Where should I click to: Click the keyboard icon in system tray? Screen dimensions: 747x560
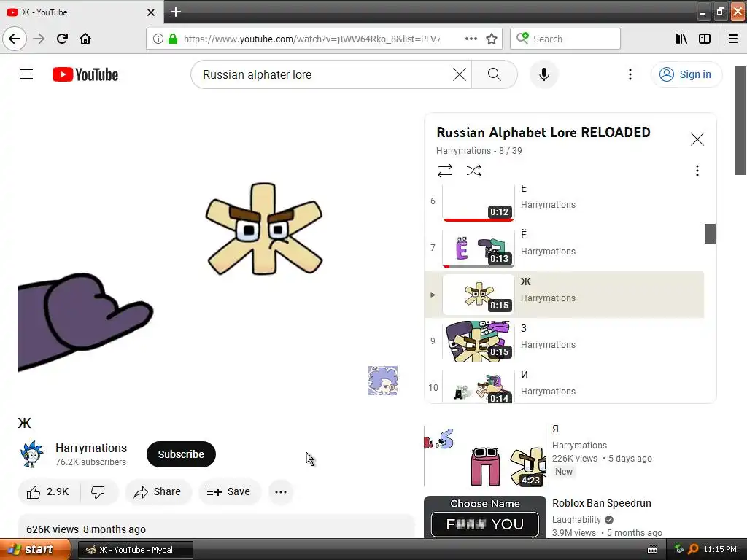(652, 550)
